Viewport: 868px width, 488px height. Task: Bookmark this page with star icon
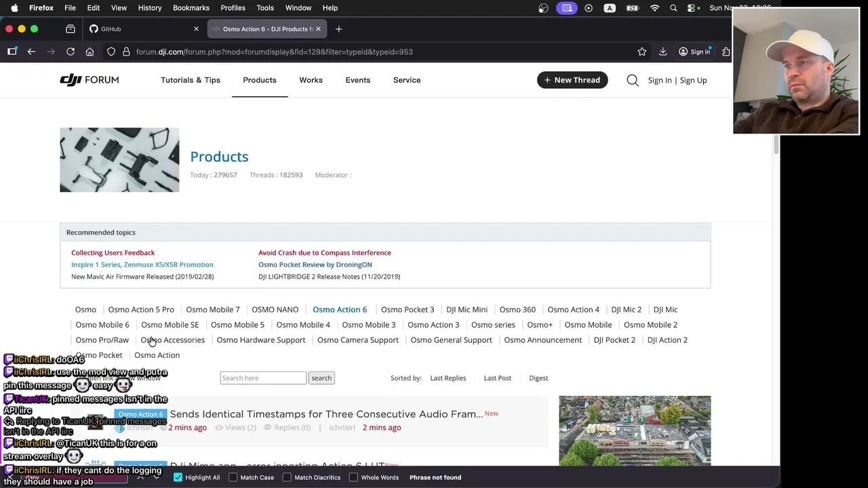[642, 52]
